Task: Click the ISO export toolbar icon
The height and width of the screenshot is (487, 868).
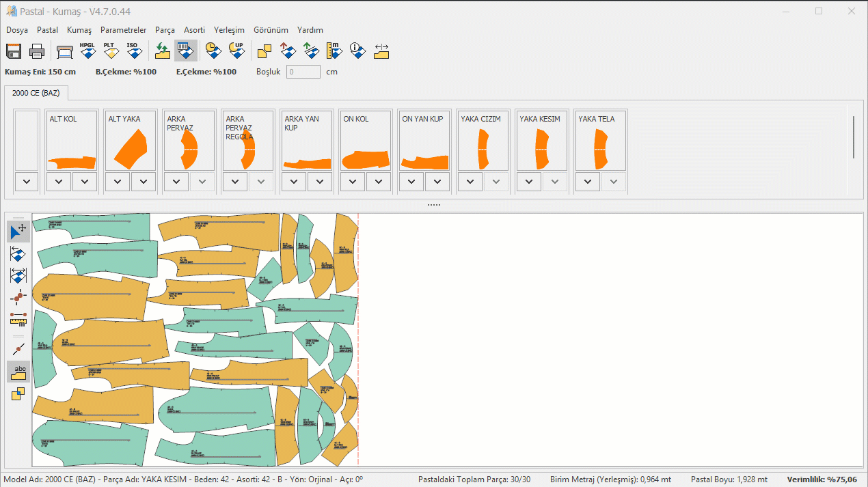Action: [x=133, y=51]
